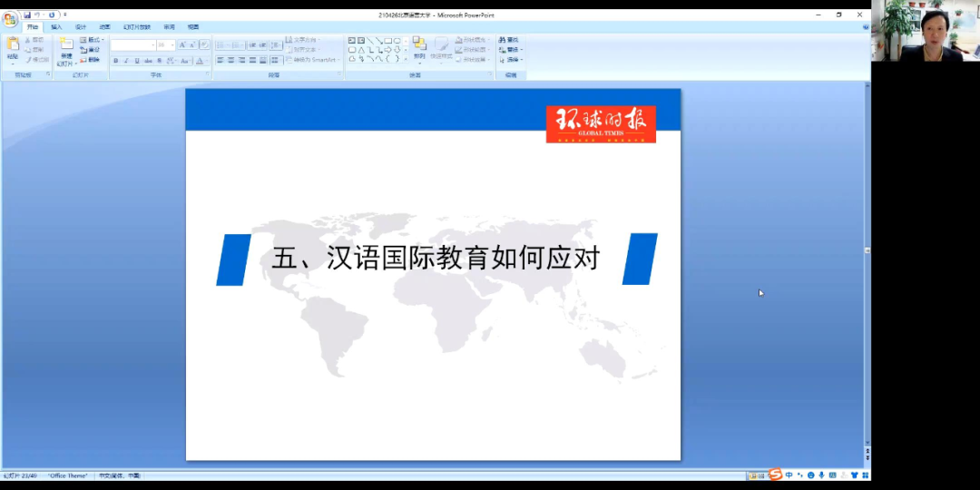980x490 pixels.
Task: Open the font color picker
Action: point(200,61)
